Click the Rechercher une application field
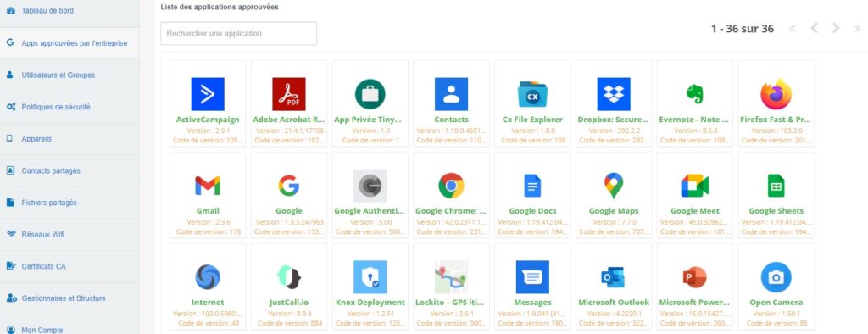The width and height of the screenshot is (868, 334). 238,33
